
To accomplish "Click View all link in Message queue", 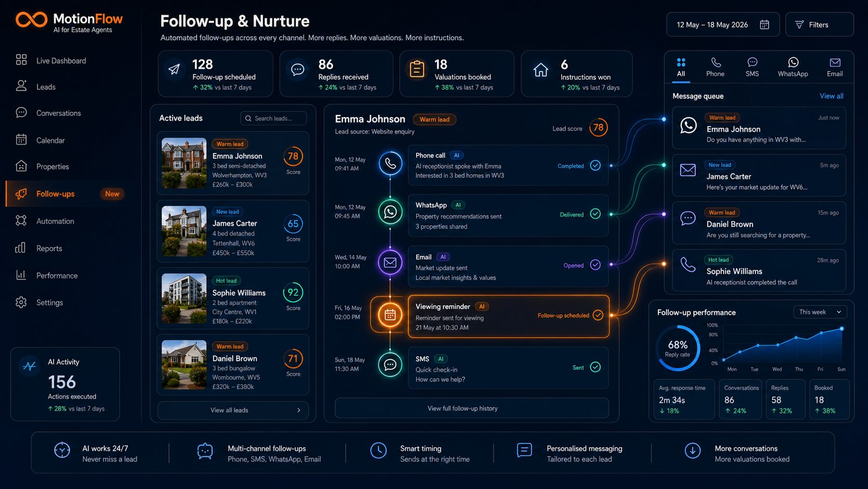I will coord(831,96).
